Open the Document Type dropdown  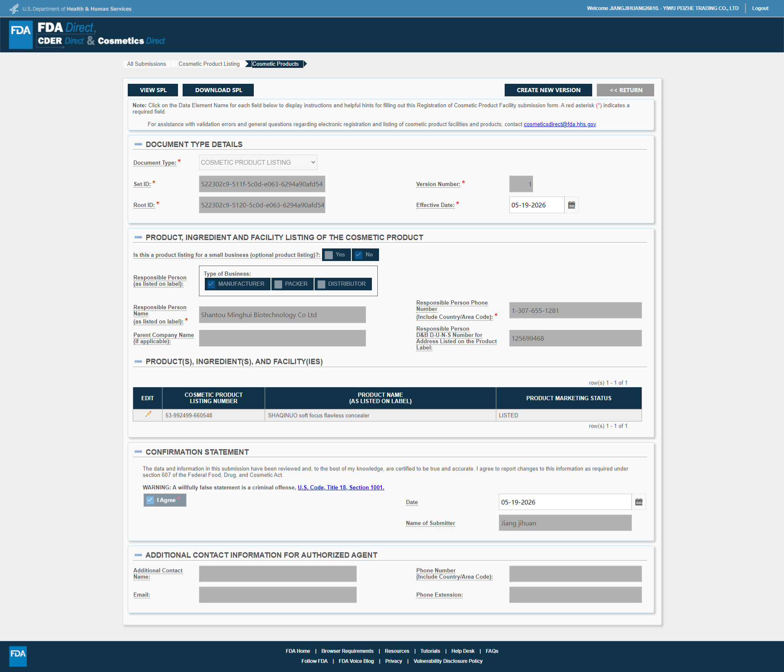pyautogui.click(x=258, y=162)
